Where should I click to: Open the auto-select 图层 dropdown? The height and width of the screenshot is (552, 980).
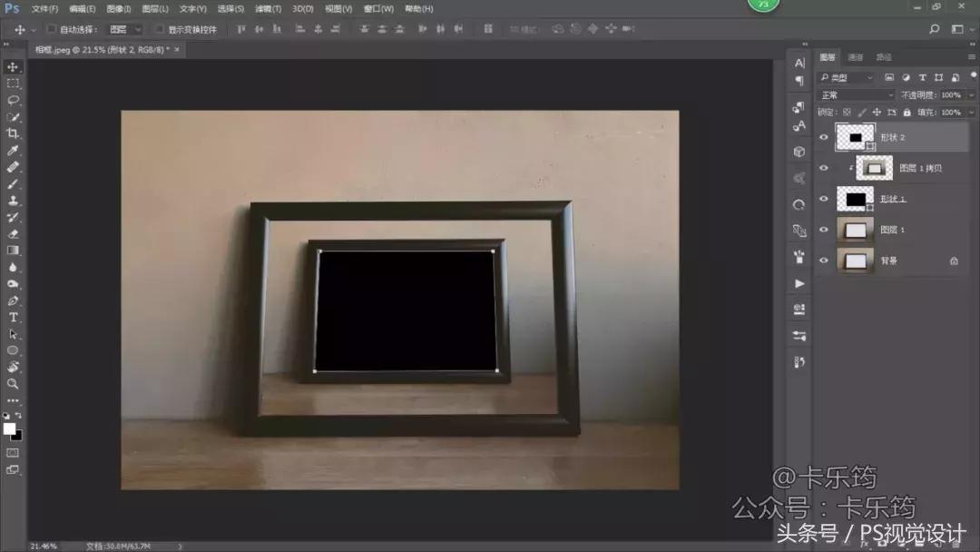pos(125,29)
